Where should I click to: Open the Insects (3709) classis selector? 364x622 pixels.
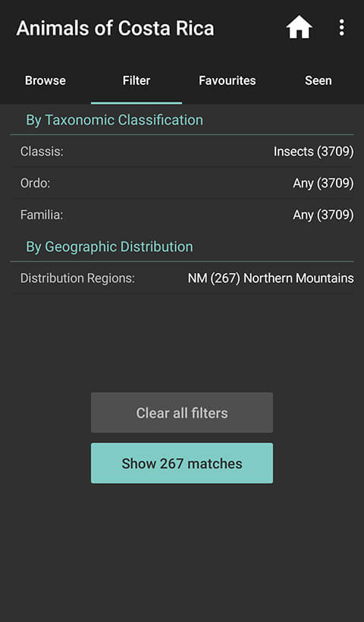point(314,152)
